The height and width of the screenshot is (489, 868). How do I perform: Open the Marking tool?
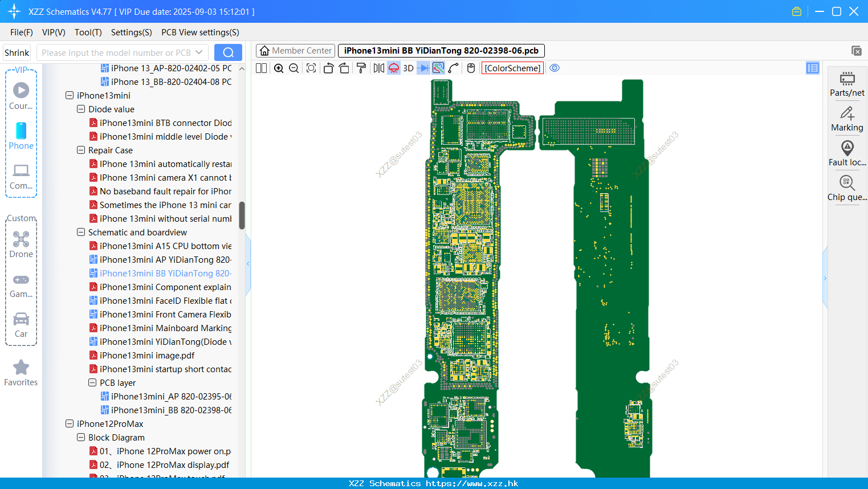(x=847, y=119)
